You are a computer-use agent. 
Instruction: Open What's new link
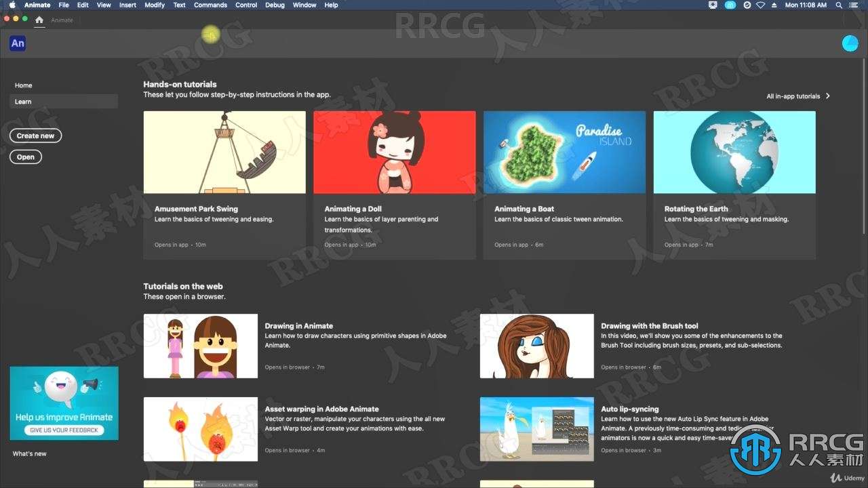30,453
